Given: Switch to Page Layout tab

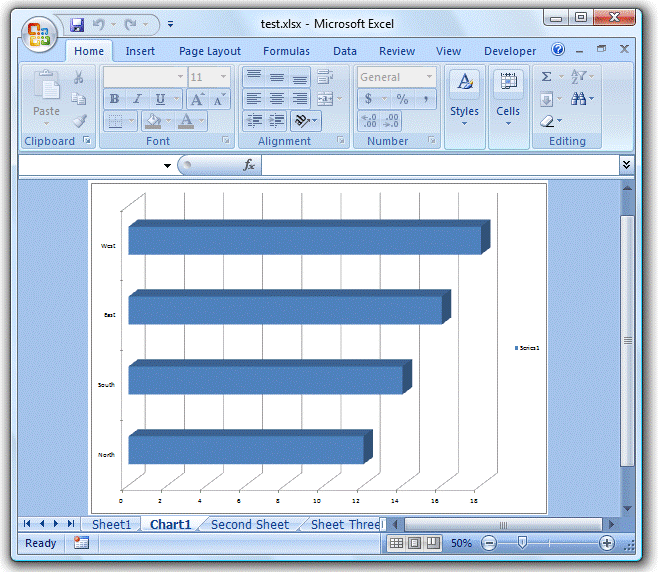Looking at the screenshot, I should (x=210, y=51).
